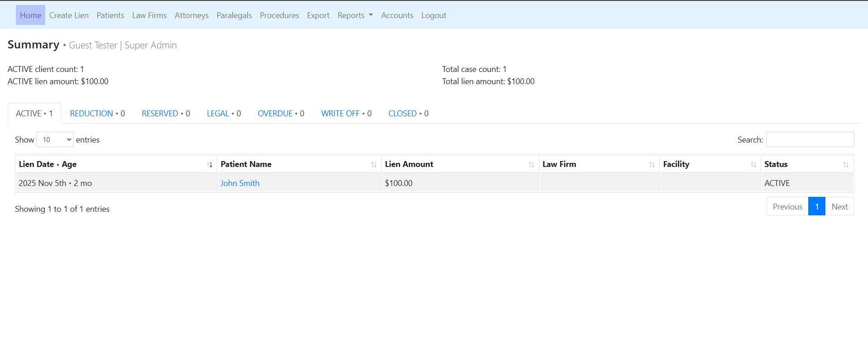Switch to the RESERVED tab

tap(166, 114)
